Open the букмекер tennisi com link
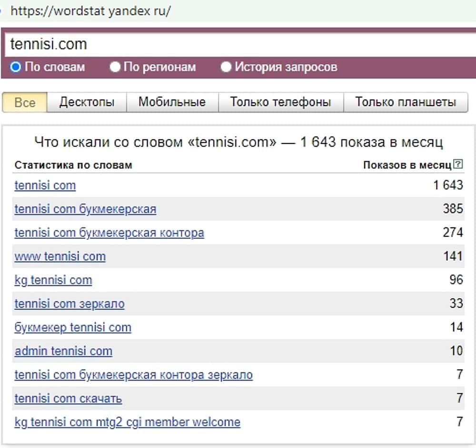The image size is (476, 448). click(x=73, y=328)
